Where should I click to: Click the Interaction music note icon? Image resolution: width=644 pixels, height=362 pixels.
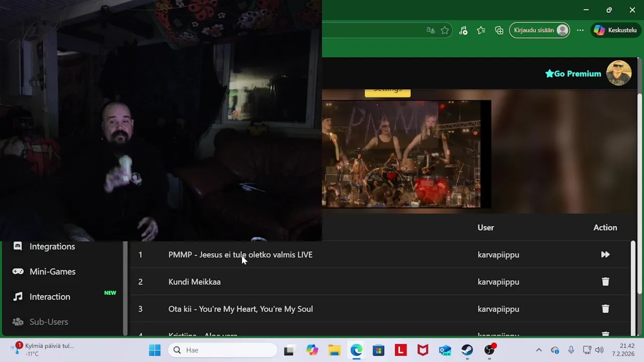coord(18,297)
